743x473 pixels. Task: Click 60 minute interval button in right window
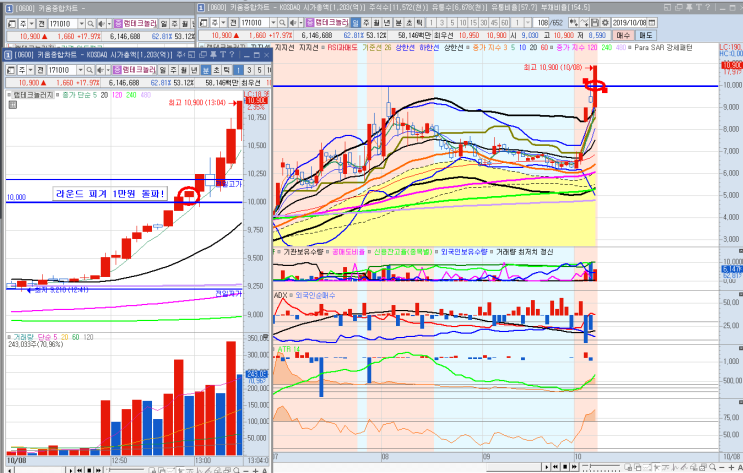coord(505,23)
